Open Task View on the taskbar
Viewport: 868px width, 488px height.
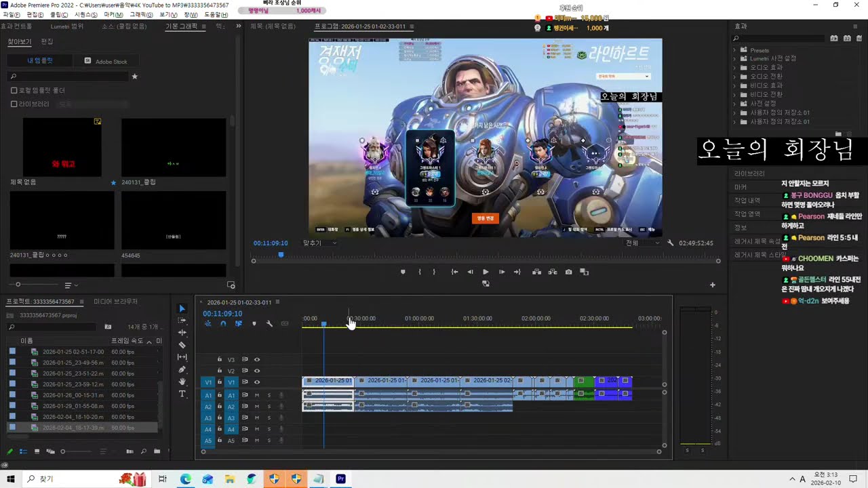point(163,479)
